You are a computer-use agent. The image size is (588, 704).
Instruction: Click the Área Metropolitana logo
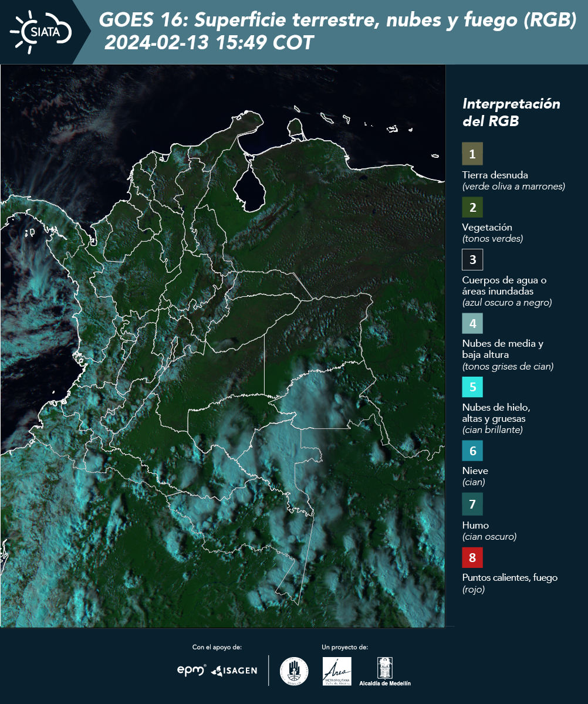click(x=337, y=671)
